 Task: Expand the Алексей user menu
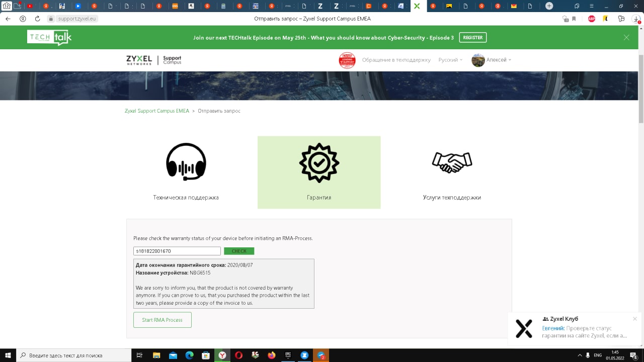[499, 60]
